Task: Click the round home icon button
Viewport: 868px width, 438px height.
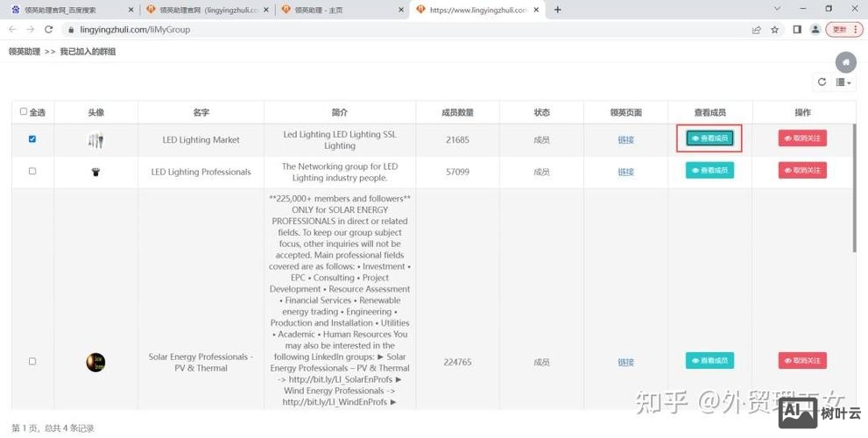Action: pos(845,62)
